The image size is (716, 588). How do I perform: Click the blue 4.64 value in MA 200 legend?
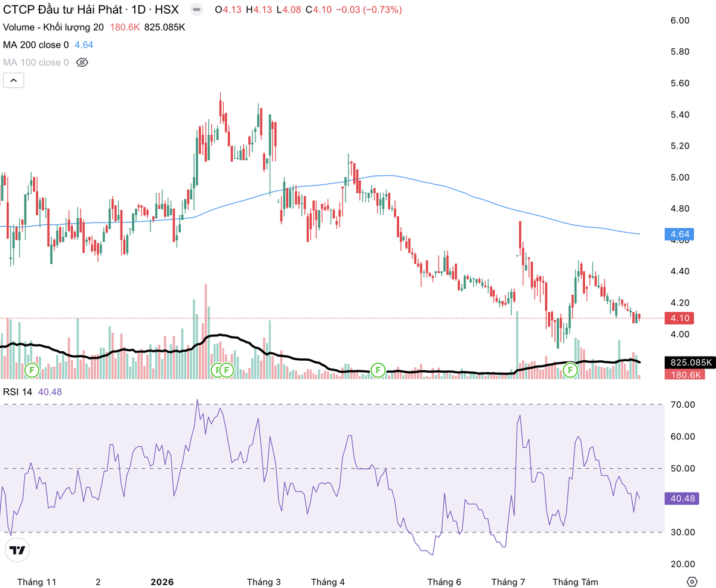[x=84, y=45]
